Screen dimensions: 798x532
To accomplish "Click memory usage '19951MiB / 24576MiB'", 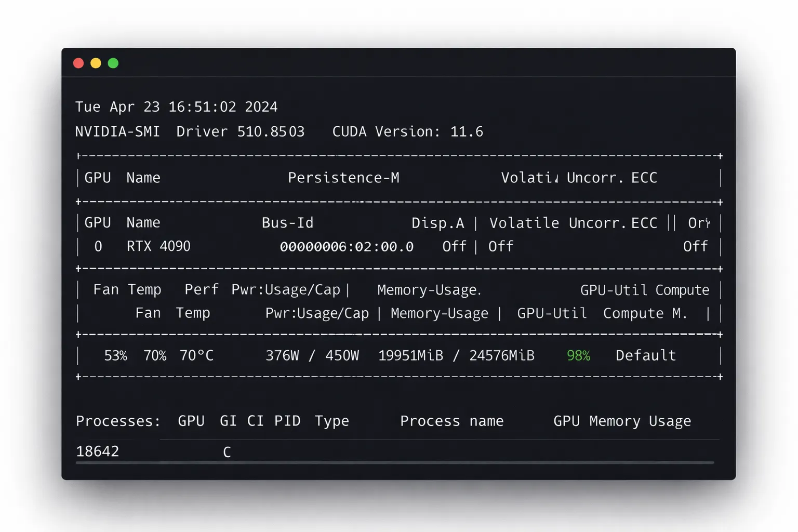I will pos(456,355).
